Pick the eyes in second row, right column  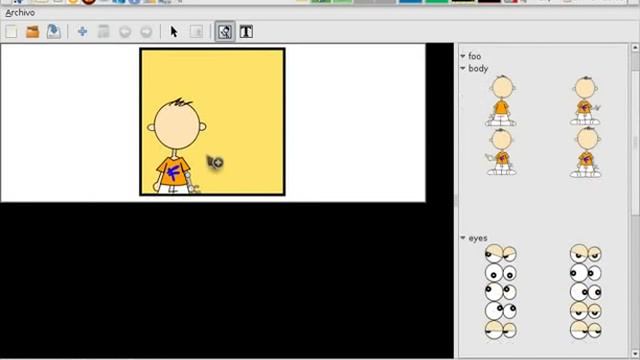[585, 273]
